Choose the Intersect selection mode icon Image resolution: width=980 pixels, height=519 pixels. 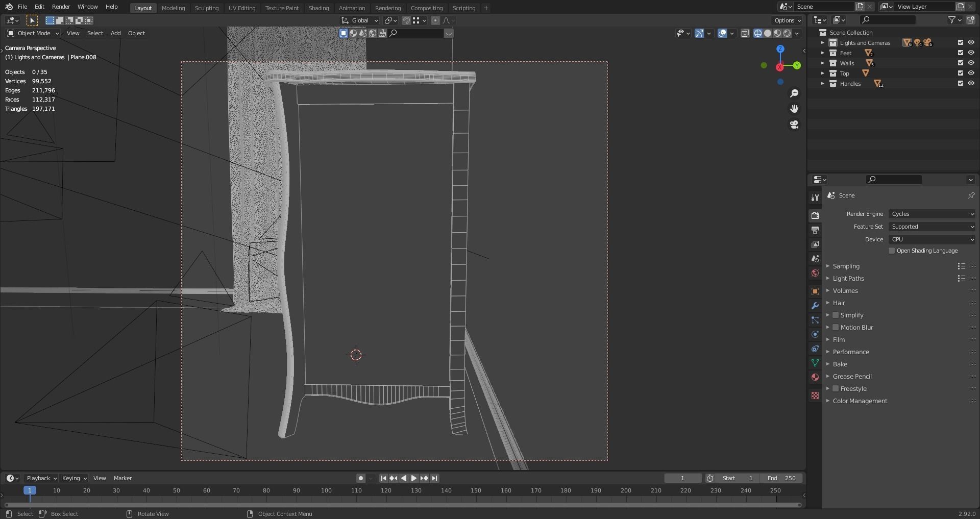[89, 20]
